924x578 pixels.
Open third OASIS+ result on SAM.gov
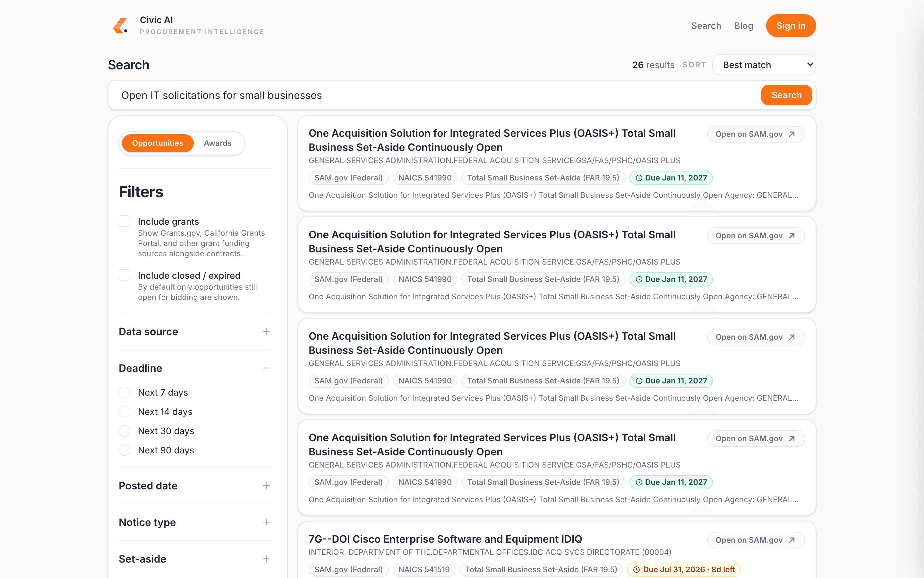756,337
